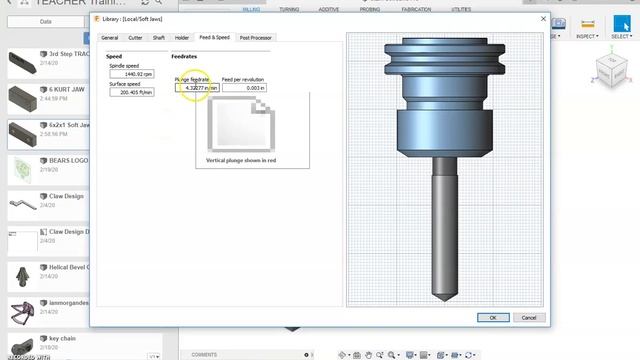Refresh the data panel
This screenshot has width=640, height=360.
[x=145, y=2]
